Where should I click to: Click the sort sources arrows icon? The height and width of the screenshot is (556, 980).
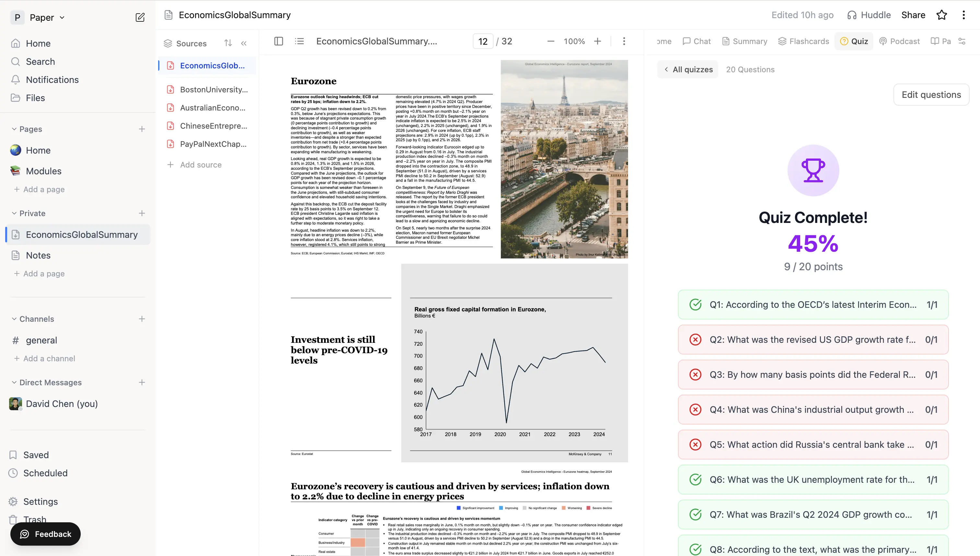(x=228, y=43)
